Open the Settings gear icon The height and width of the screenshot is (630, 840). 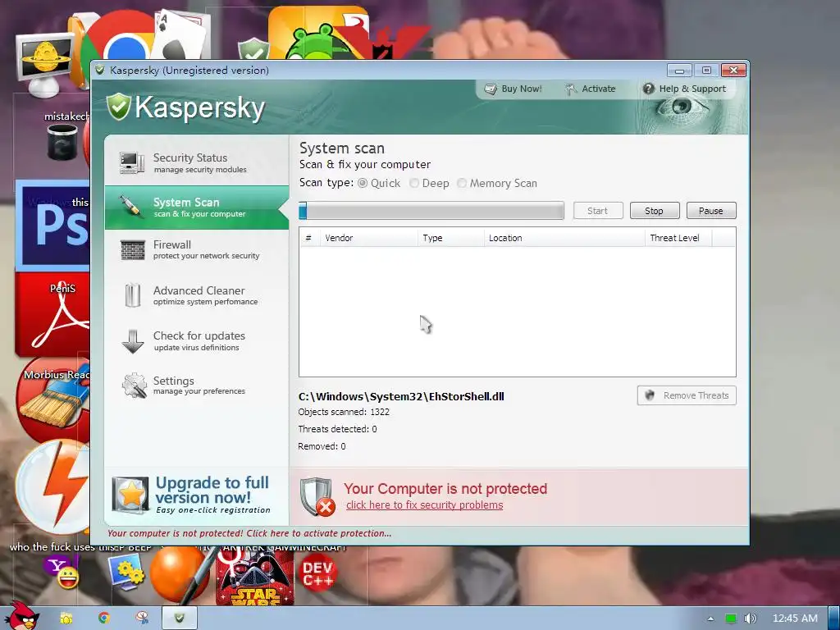[134, 386]
